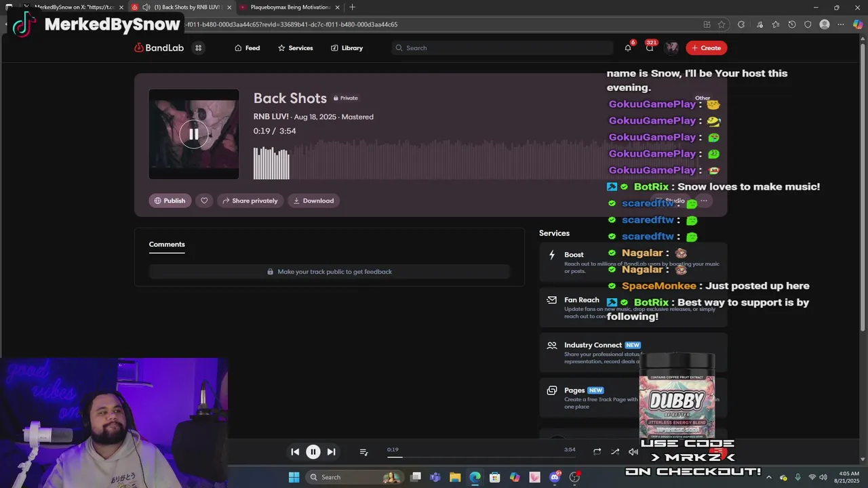Viewport: 868px width, 488px height.
Task: Open Microsoft Teams from taskbar
Action: click(435, 477)
